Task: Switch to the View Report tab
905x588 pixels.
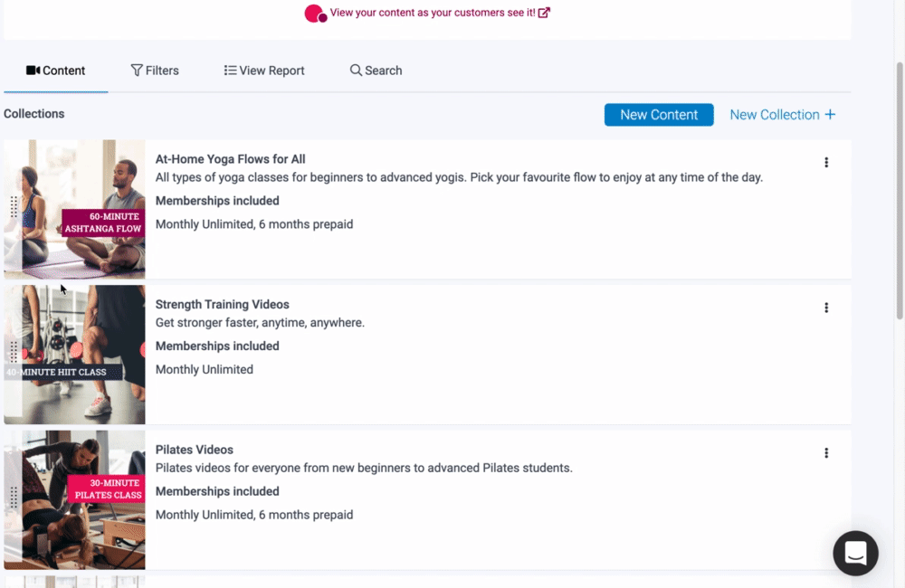Action: (264, 71)
